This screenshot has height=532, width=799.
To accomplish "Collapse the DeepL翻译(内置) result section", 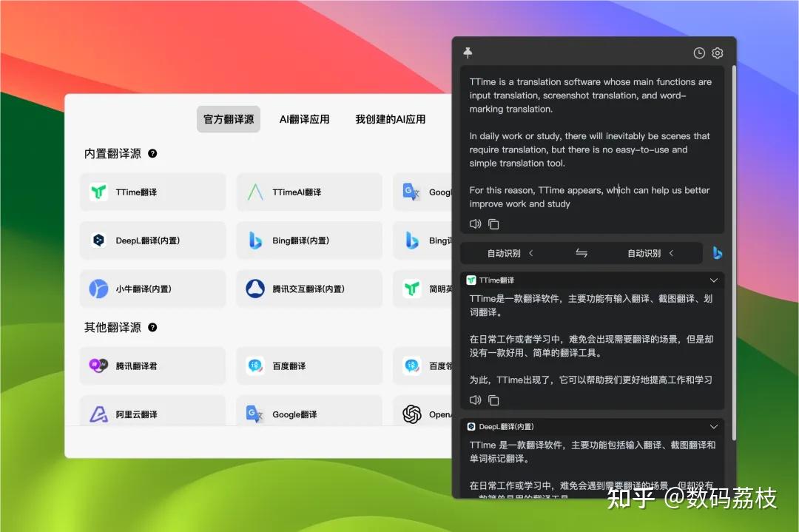I will 714,426.
